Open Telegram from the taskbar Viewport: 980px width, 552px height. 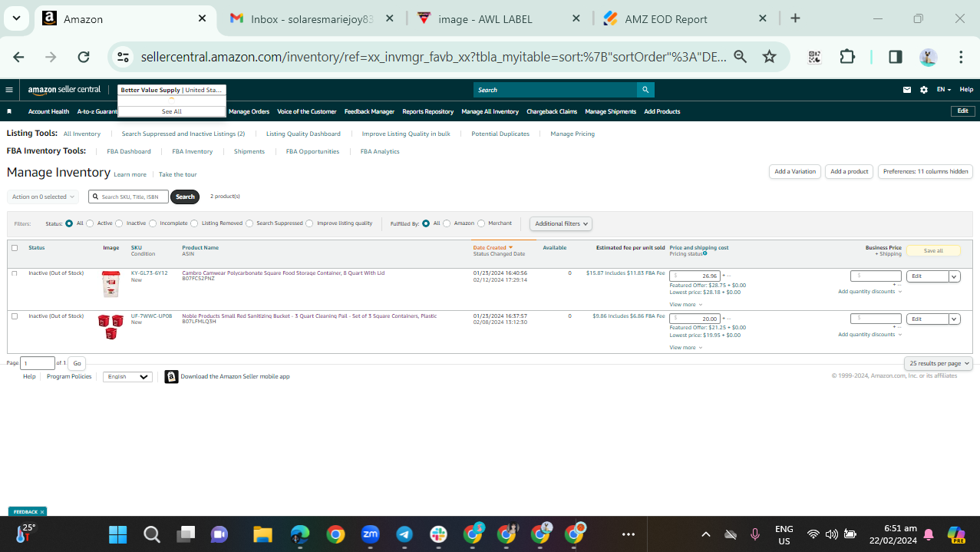coord(404,534)
